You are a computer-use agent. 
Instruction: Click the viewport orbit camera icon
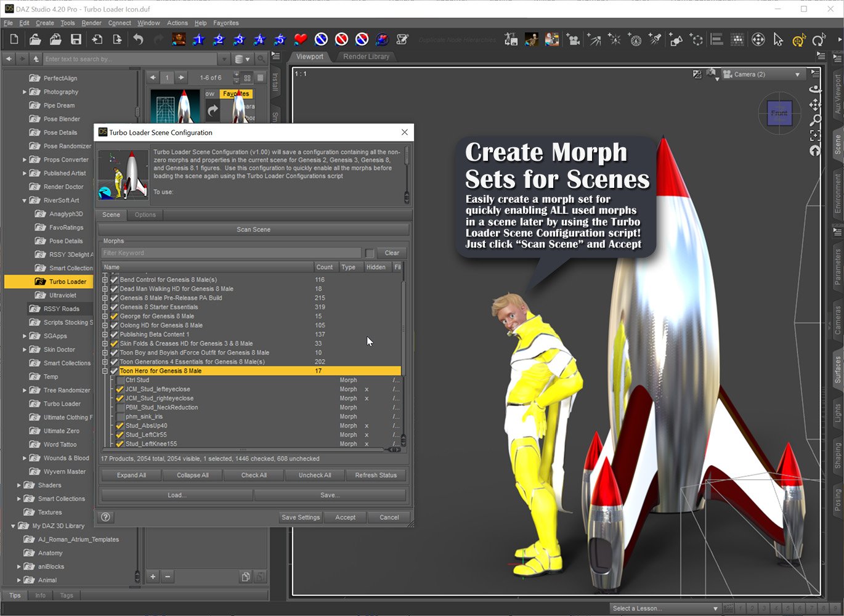815,89
